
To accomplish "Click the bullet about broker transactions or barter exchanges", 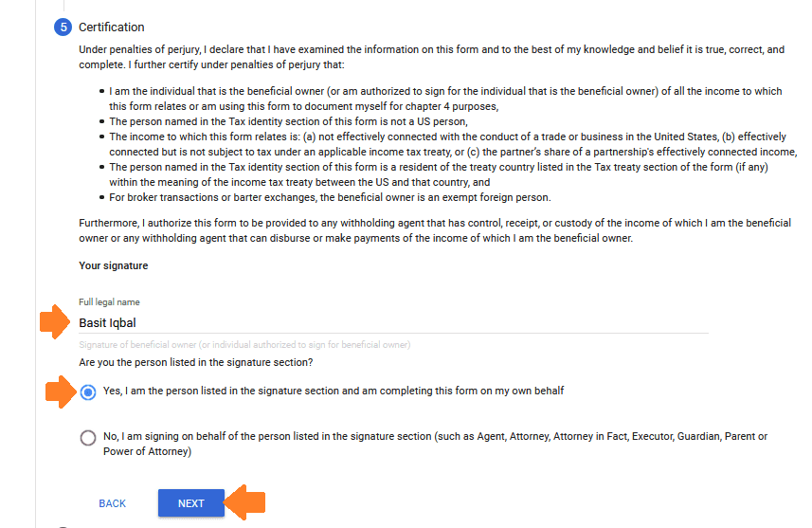I will 330,197.
